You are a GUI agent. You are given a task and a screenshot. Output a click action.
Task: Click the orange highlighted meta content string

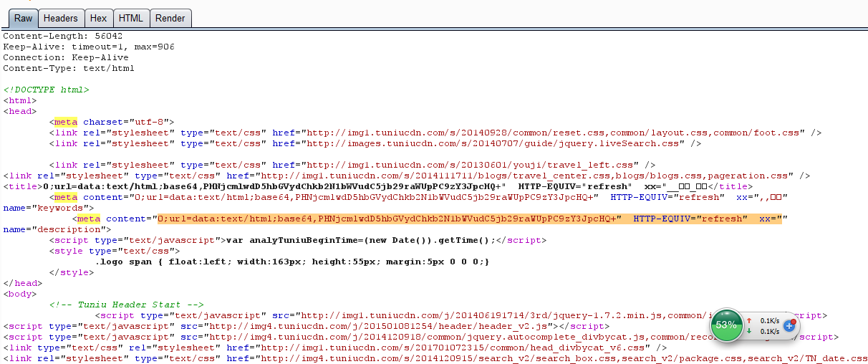click(x=469, y=219)
